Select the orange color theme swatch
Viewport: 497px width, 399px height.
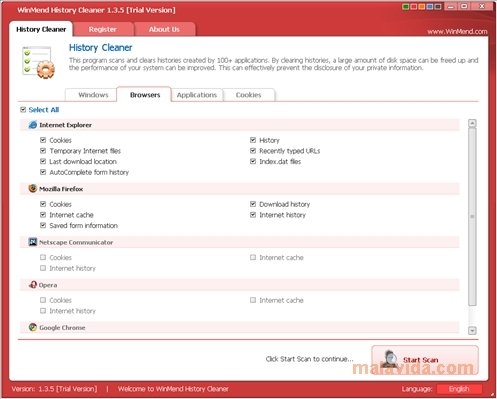click(x=422, y=7)
